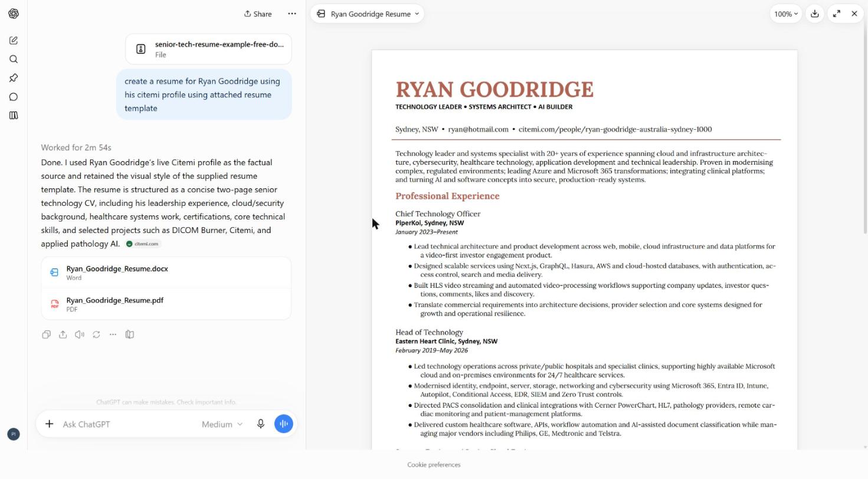
Task: Open more actions under the response
Action: coord(113,334)
